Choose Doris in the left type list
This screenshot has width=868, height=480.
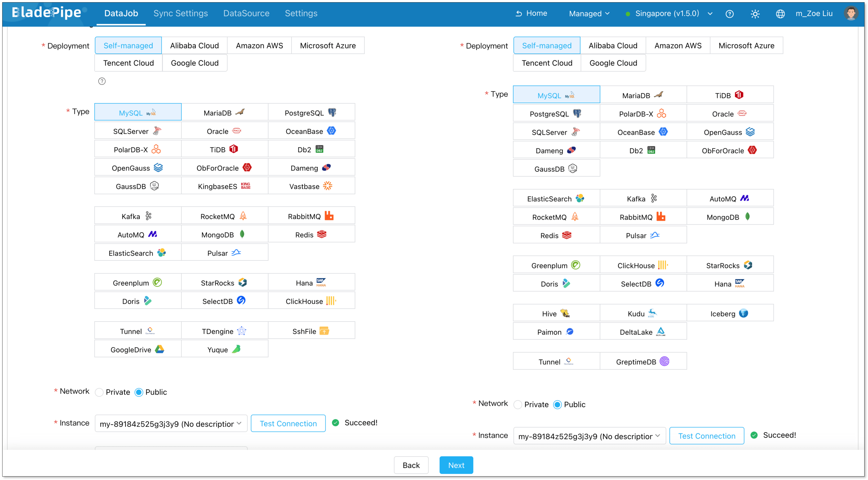pos(138,301)
